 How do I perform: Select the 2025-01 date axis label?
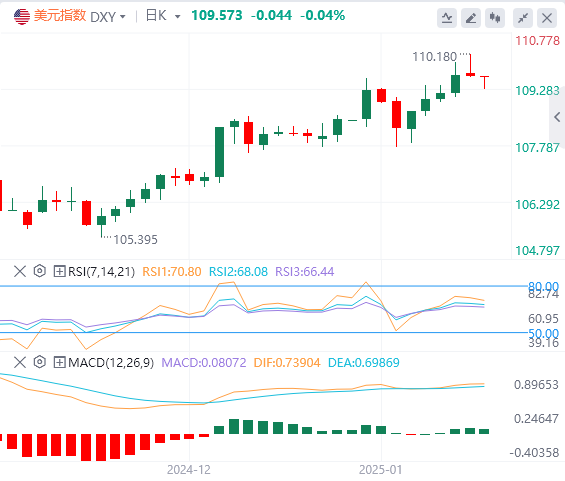[380, 470]
